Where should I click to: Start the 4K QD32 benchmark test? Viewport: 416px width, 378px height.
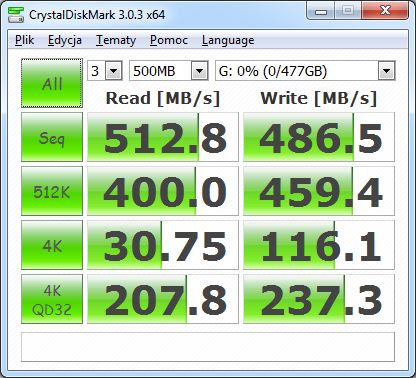coord(52,299)
